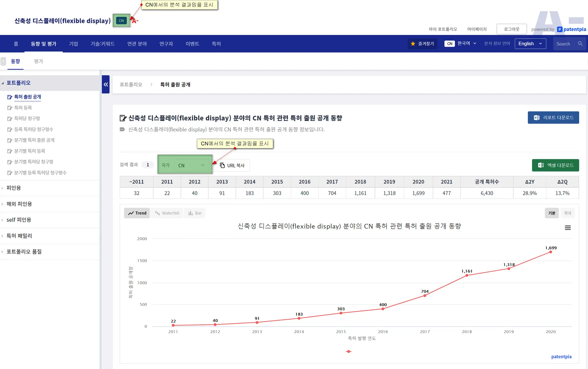Open 특허 등록 in sidebar
The image size is (588, 369).
point(23,108)
